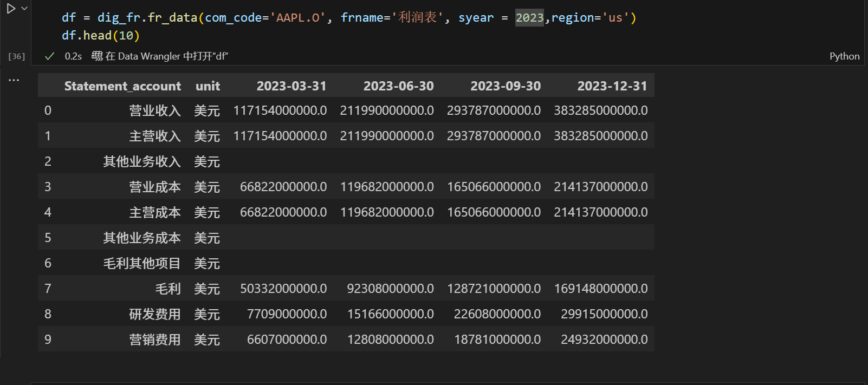Click the 2023-03-31 column header

coord(291,86)
